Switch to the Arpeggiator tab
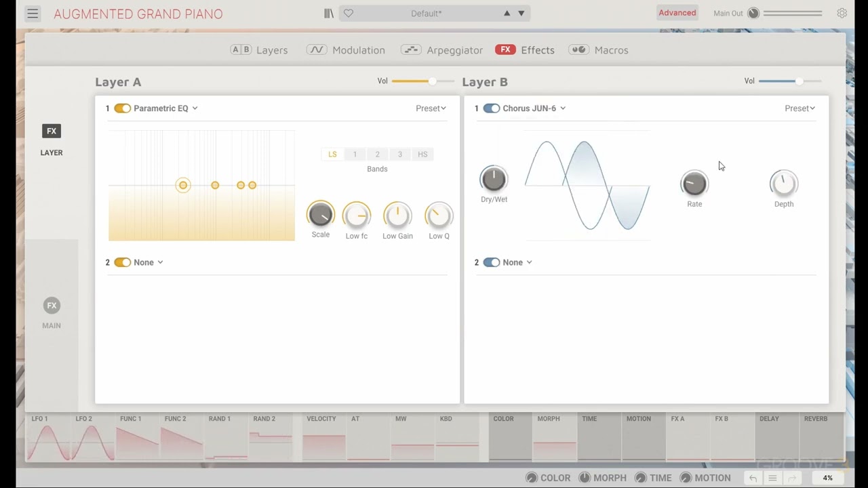The image size is (868, 488). click(441, 50)
